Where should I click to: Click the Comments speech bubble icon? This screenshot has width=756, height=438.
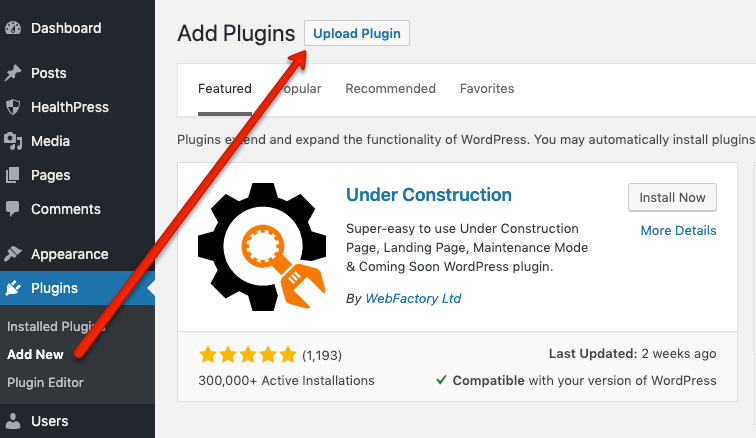13,209
